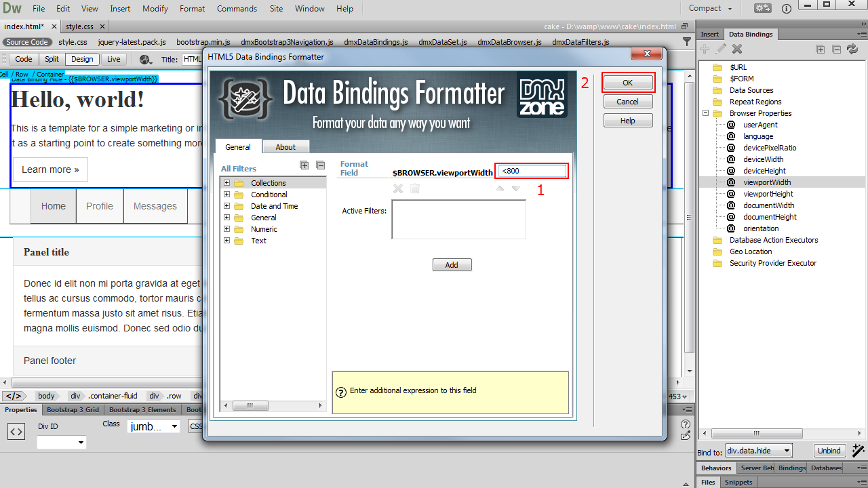
Task: Switch to the Insert panel tab
Action: [x=710, y=34]
